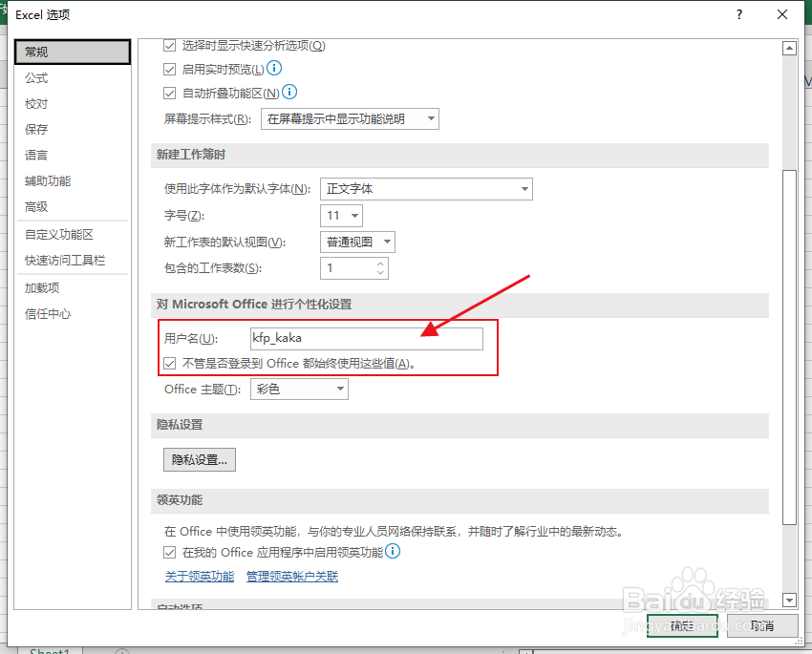Select 校对 category in sidebar
This screenshot has width=812, height=654.
coord(73,103)
